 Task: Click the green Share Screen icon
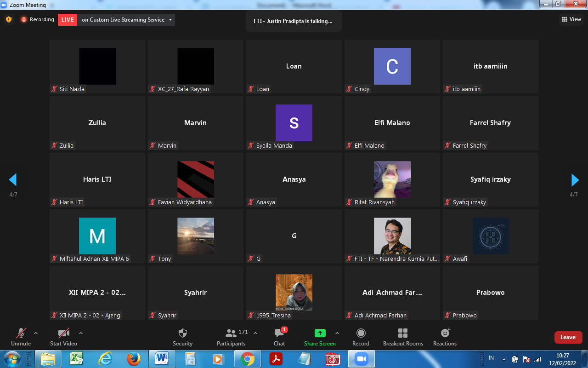[x=320, y=333]
